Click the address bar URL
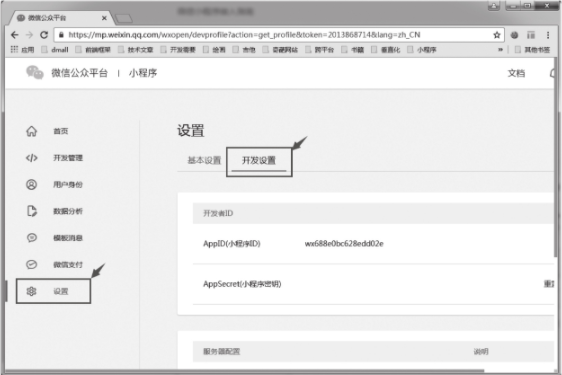The height and width of the screenshot is (375, 562). point(244,35)
